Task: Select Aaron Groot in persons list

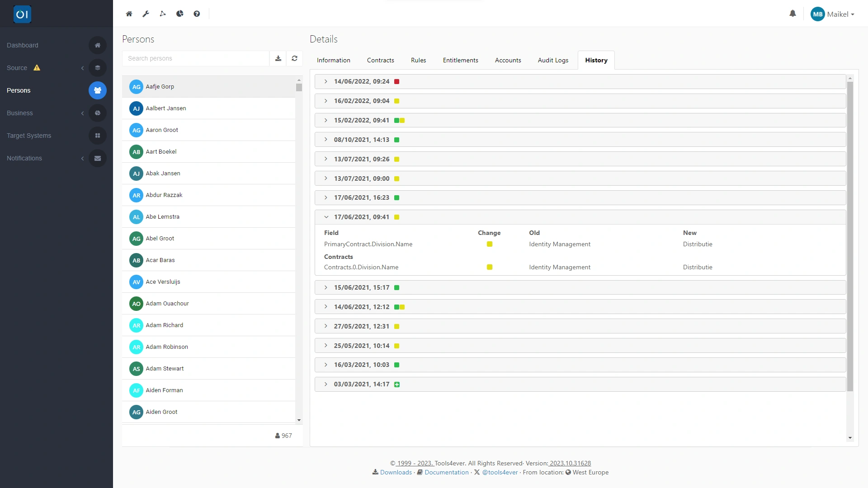Action: 208,130
